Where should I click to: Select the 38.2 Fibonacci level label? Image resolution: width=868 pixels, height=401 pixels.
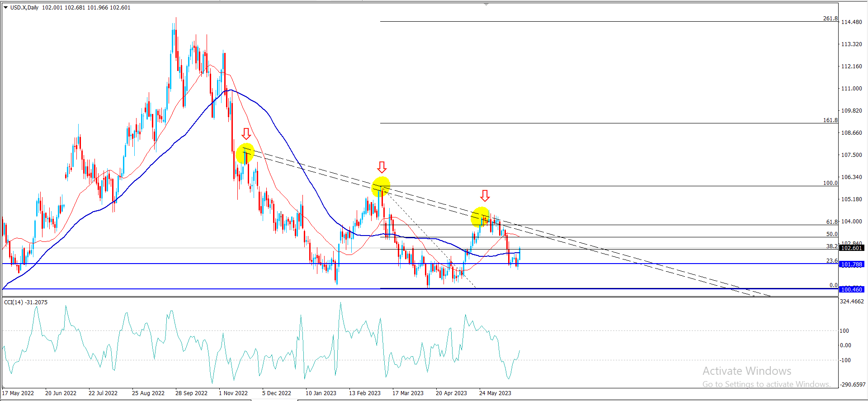(x=832, y=246)
